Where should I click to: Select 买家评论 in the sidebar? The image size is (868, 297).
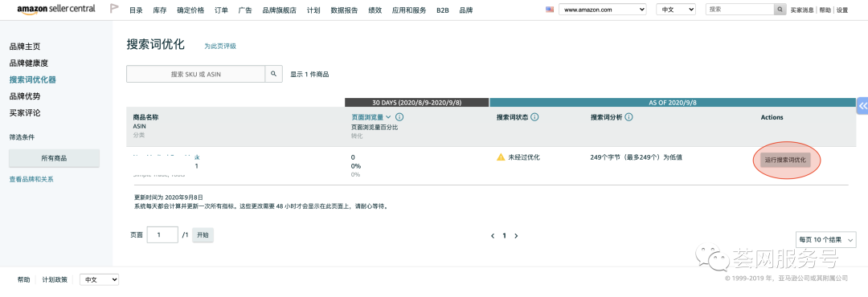(25, 113)
